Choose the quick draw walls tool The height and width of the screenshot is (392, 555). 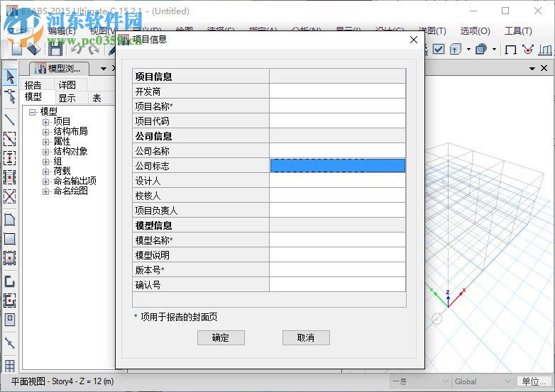9,301
